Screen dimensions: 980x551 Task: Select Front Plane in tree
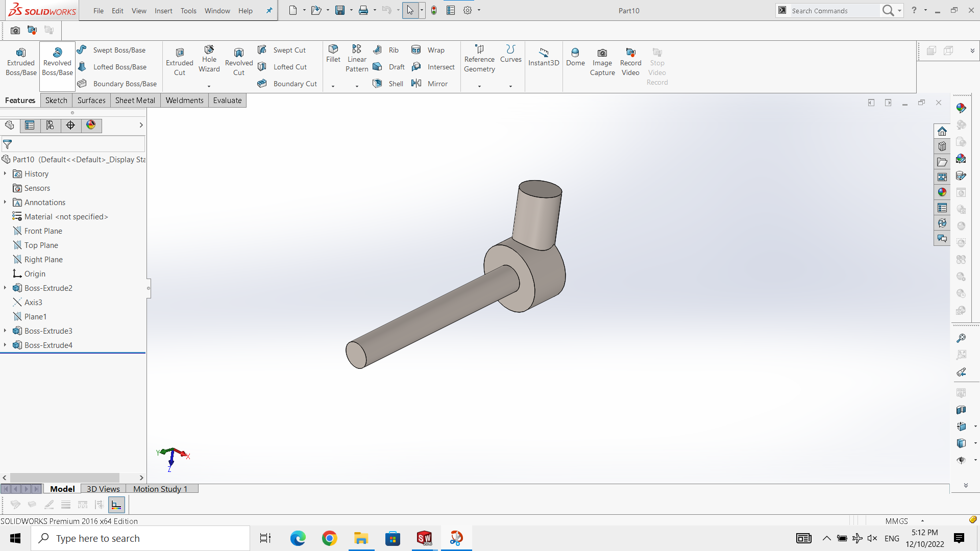[43, 231]
